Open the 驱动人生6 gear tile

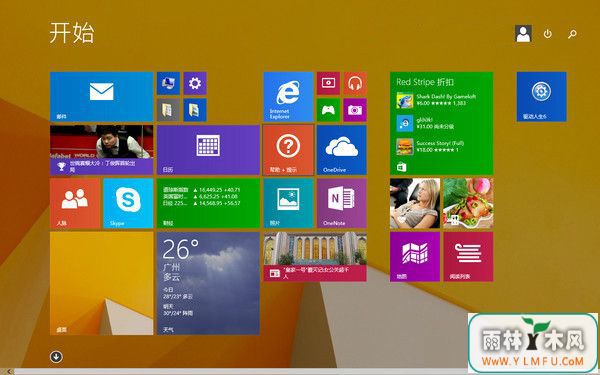click(541, 96)
